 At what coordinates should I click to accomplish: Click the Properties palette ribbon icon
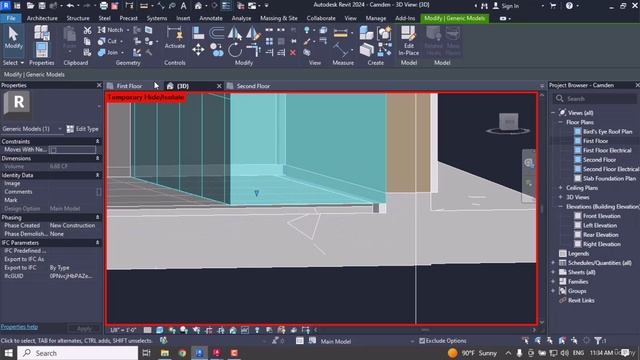42,50
